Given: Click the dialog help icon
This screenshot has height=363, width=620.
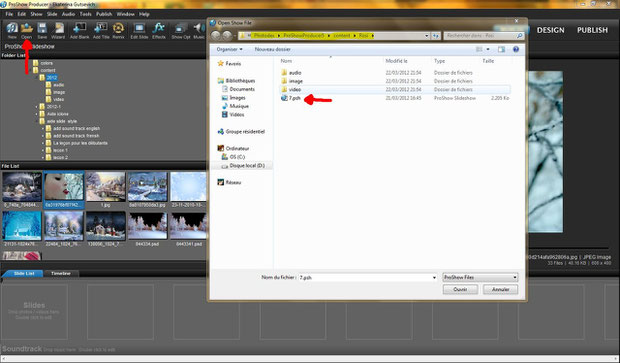Looking at the screenshot, I should point(516,49).
